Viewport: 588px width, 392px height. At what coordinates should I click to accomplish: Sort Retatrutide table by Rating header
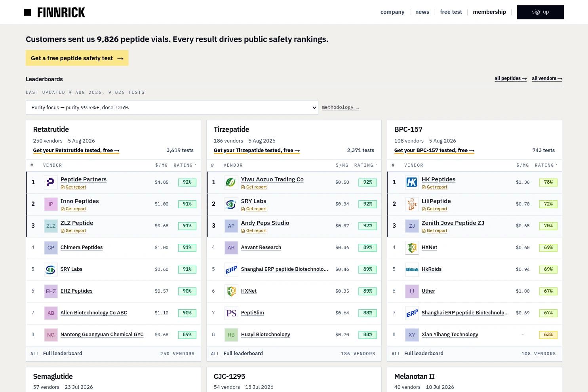185,165
